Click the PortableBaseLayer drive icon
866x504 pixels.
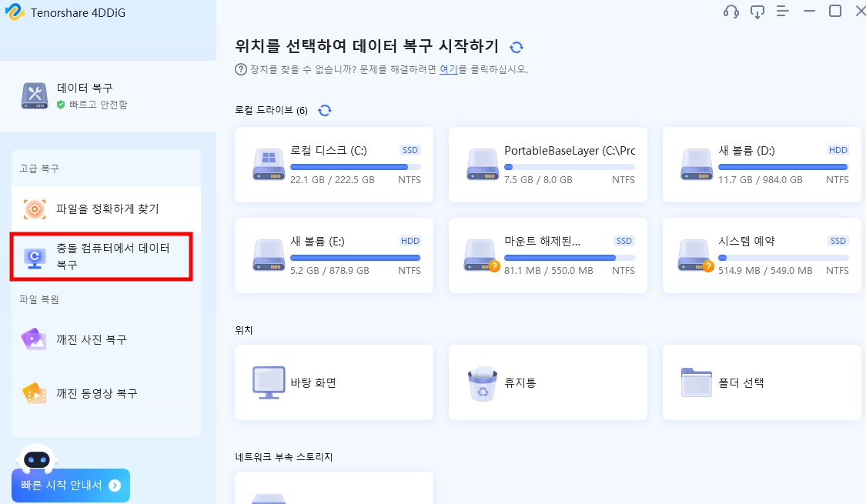[483, 165]
